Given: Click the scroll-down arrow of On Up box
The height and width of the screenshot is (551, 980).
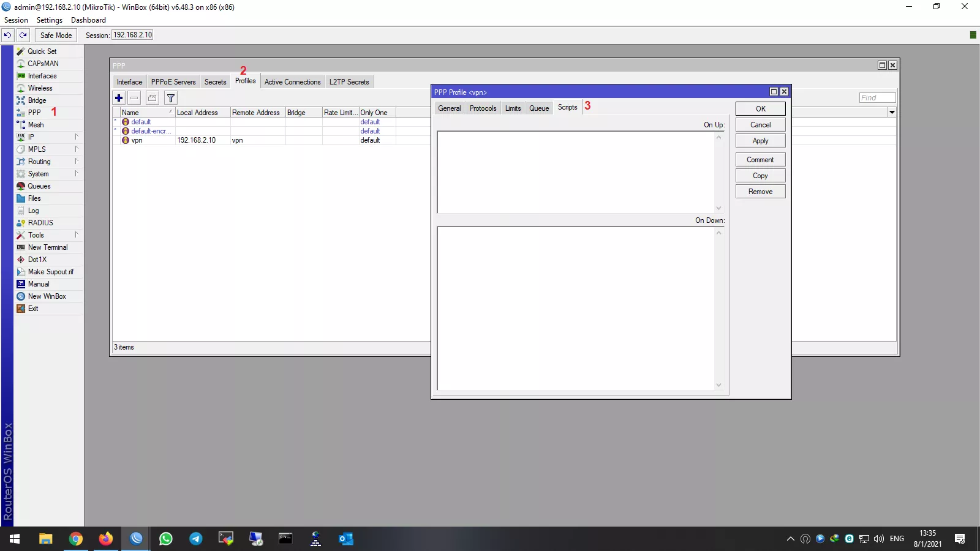Looking at the screenshot, I should click(719, 208).
